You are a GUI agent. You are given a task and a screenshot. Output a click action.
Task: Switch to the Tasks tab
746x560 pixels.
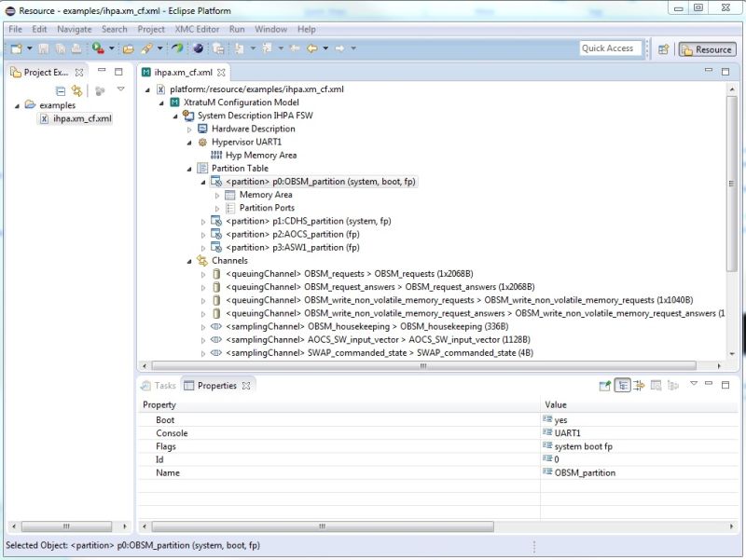point(159,386)
